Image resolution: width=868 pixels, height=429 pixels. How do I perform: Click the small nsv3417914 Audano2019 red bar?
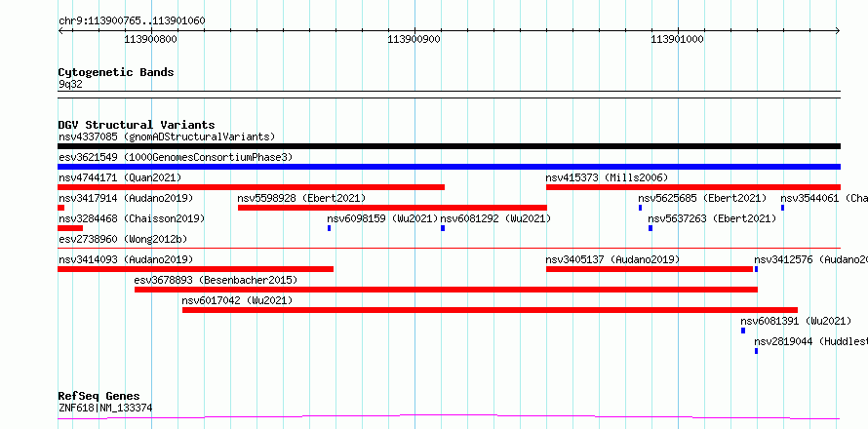click(60, 208)
